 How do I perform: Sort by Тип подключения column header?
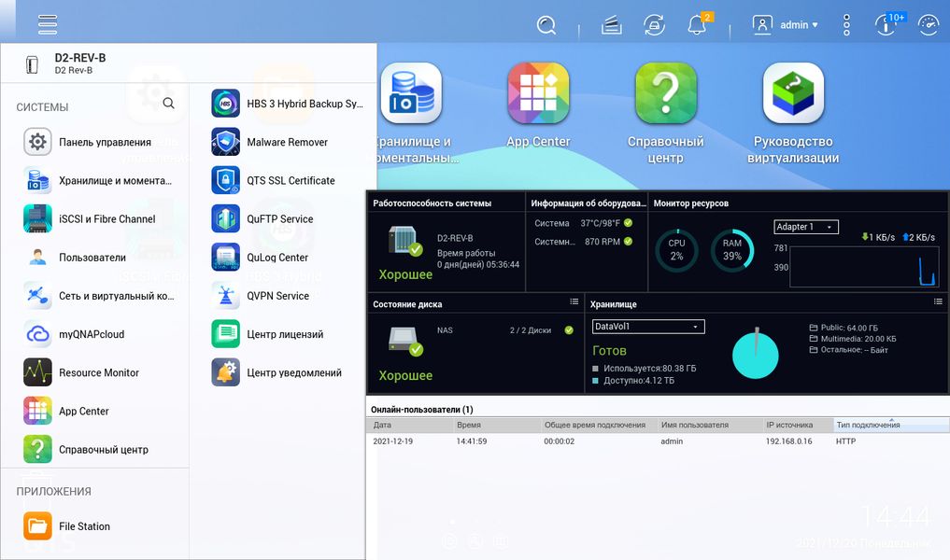(891, 425)
